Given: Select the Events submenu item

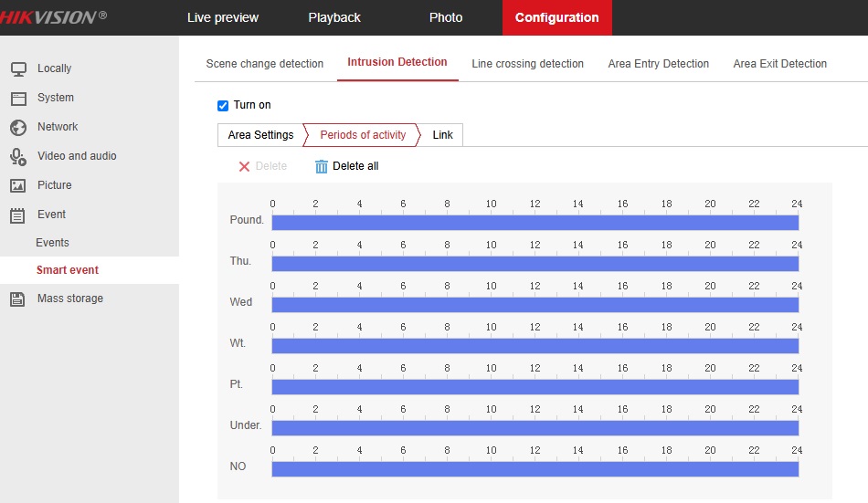Looking at the screenshot, I should [52, 243].
